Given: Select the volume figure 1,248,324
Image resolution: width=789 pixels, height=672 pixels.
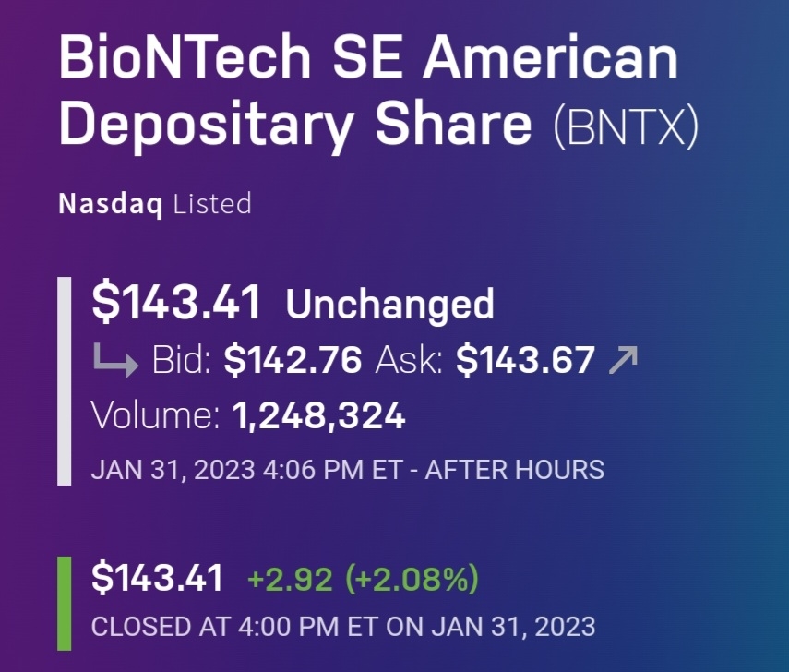Looking at the screenshot, I should 318,416.
